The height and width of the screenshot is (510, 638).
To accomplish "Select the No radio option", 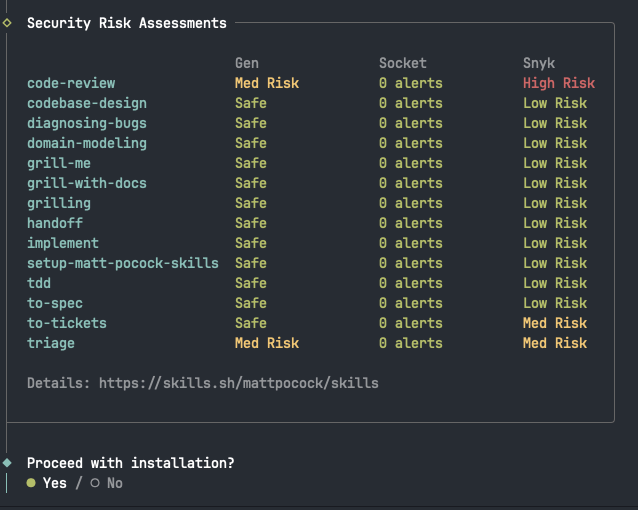I will pos(107,483).
